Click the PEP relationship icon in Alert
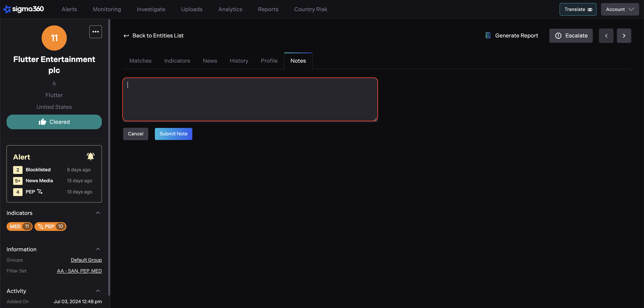This screenshot has width=644, height=308. coord(40,191)
